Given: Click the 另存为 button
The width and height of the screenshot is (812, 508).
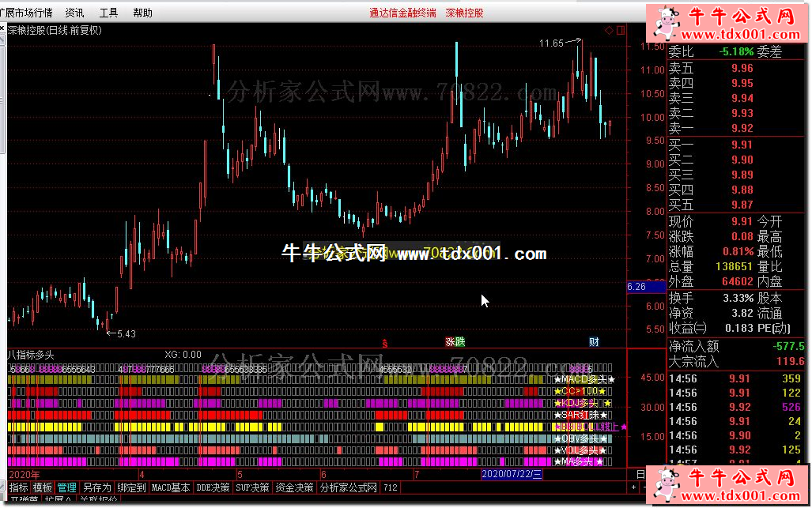Looking at the screenshot, I should click(96, 487).
